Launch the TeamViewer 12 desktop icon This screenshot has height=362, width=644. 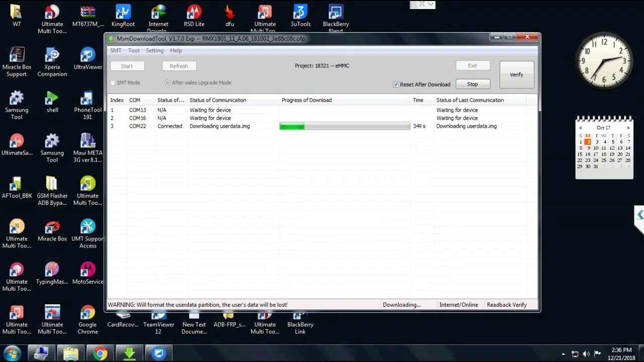point(158,323)
